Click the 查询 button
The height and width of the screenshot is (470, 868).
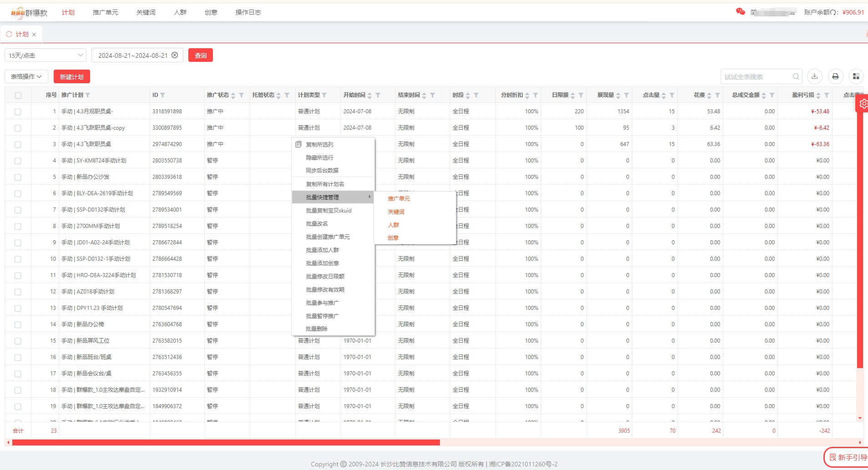point(201,55)
